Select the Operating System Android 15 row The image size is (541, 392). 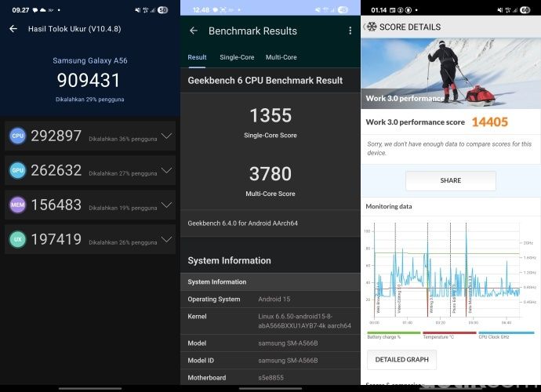pos(270,299)
